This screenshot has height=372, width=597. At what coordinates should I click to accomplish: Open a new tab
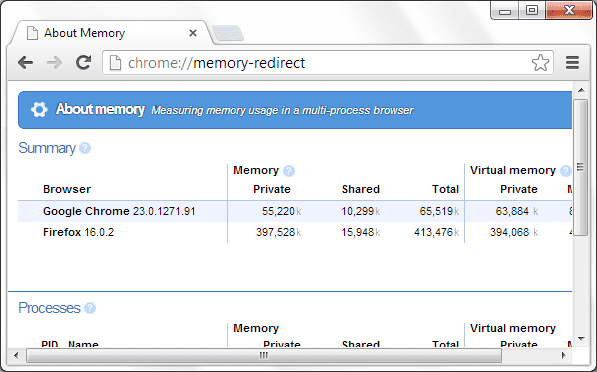(x=228, y=33)
